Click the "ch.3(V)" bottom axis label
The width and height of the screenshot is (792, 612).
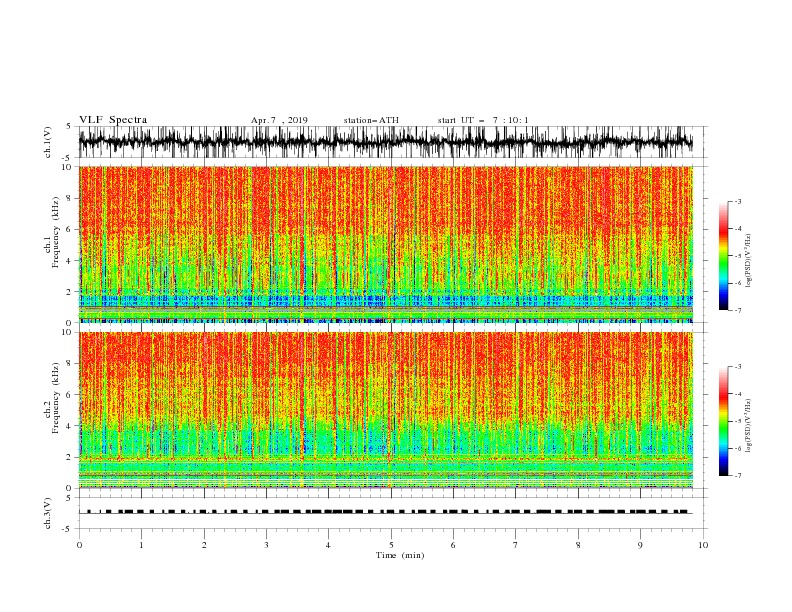click(x=48, y=513)
